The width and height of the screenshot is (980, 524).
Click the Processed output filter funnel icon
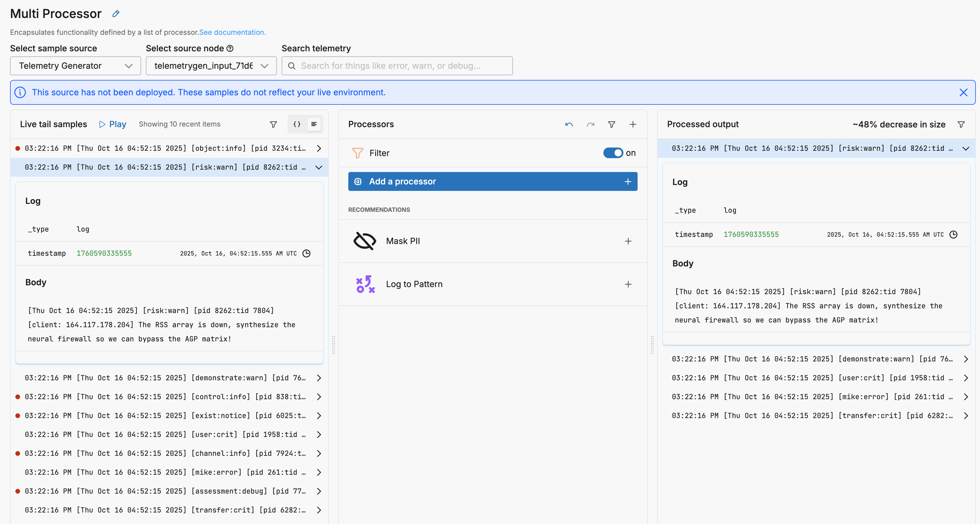pyautogui.click(x=961, y=124)
